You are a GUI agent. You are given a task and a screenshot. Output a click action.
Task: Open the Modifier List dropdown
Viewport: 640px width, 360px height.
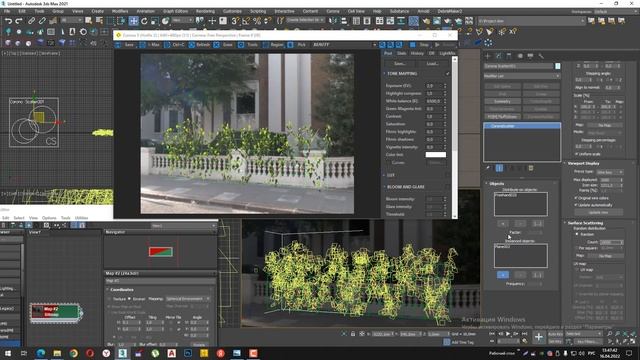point(522,76)
